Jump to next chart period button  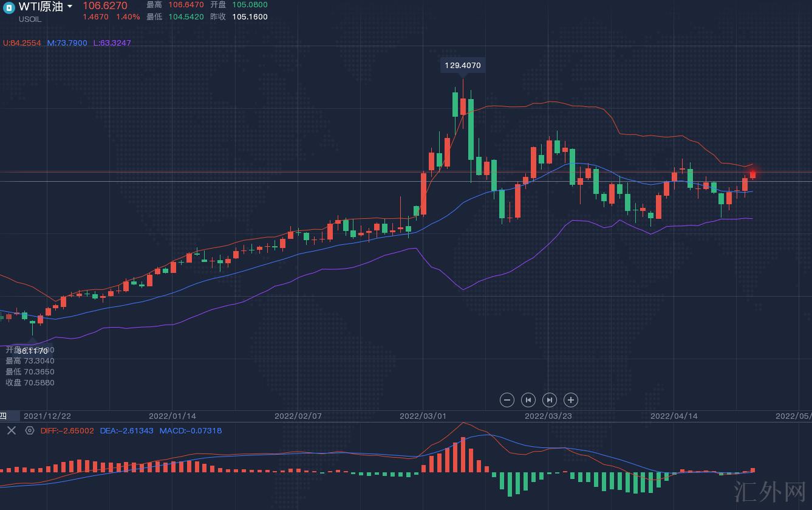tap(549, 400)
